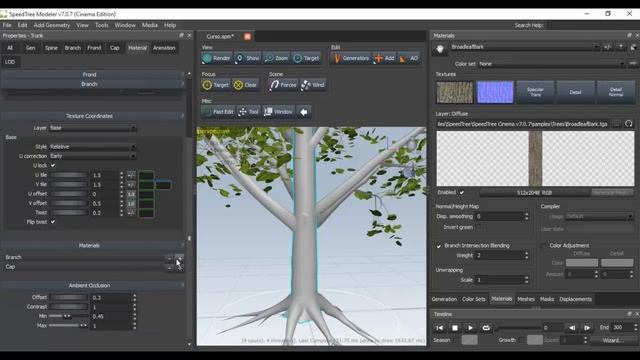Screen dimensions: 640x360
Task: Click the Add edit button
Action: (x=384, y=58)
